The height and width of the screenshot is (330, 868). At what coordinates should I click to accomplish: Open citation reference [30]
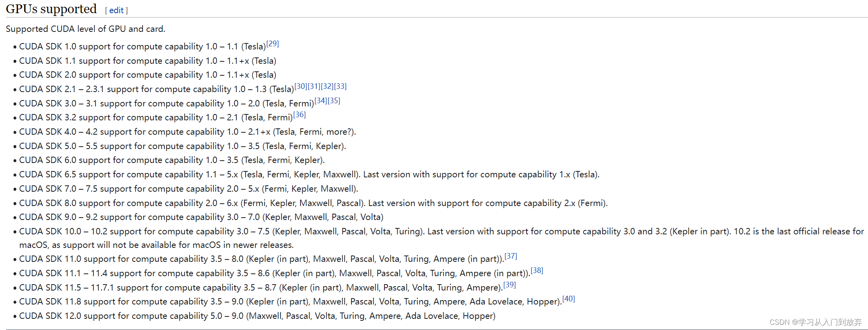click(301, 86)
